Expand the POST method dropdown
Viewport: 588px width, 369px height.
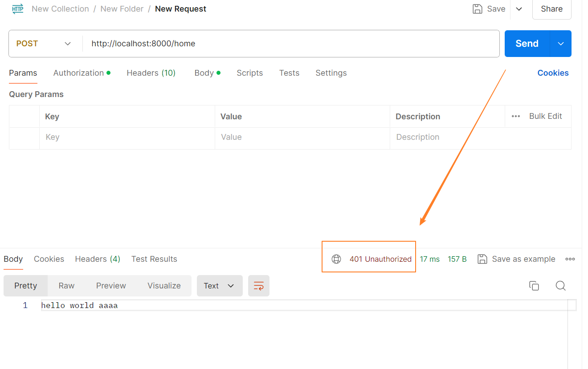point(68,44)
